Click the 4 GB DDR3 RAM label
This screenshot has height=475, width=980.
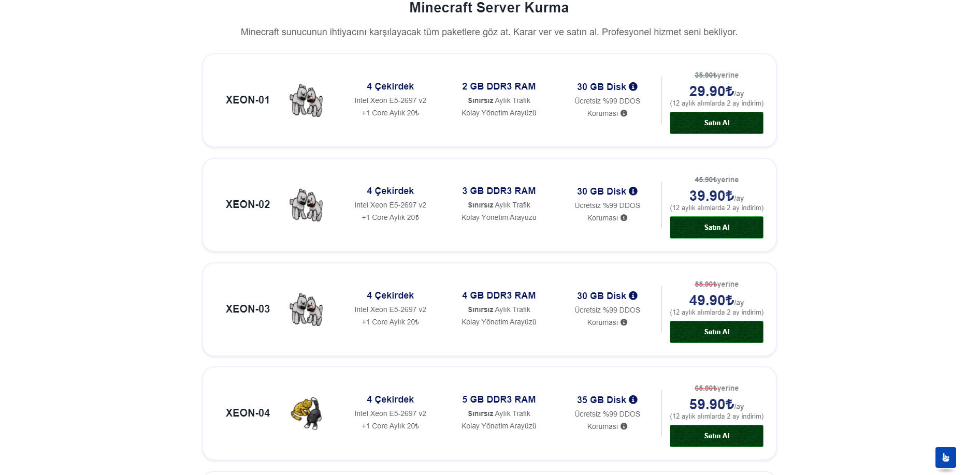[x=499, y=295]
